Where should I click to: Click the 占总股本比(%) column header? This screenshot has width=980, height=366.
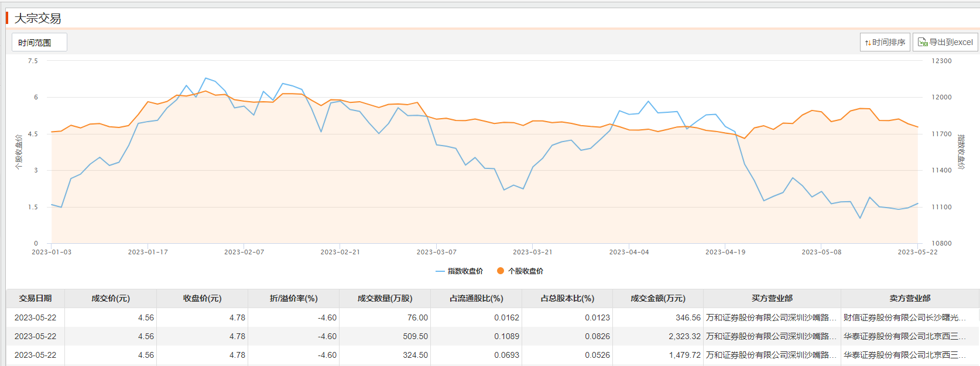(x=567, y=298)
